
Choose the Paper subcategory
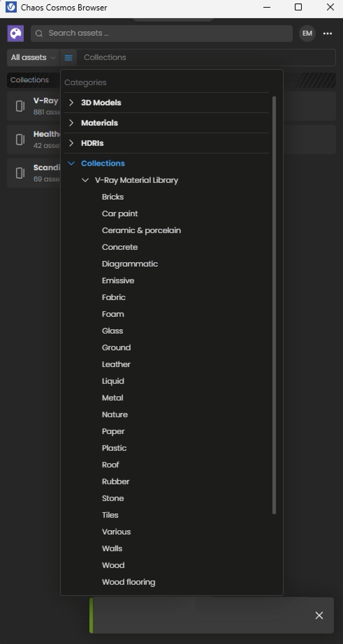pos(113,431)
